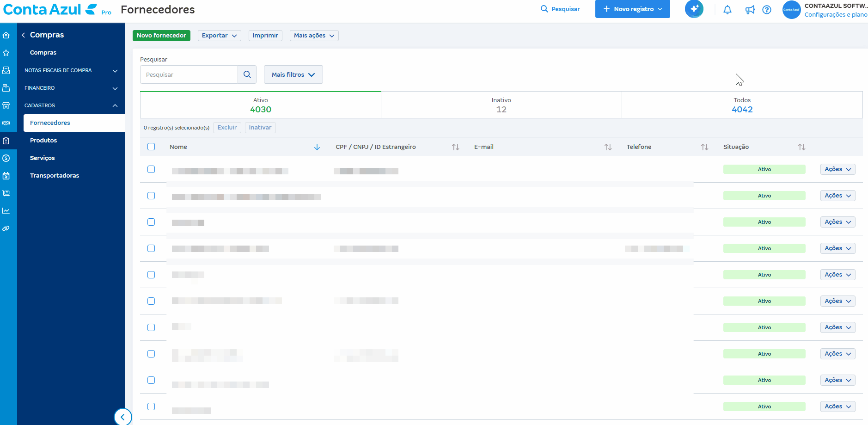Sort suppliers by Nome arrow icon

click(317, 147)
